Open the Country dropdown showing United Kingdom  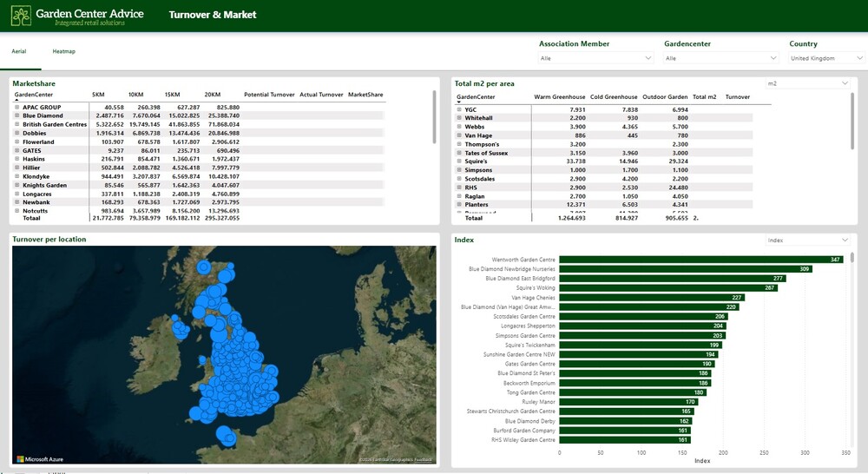826,58
